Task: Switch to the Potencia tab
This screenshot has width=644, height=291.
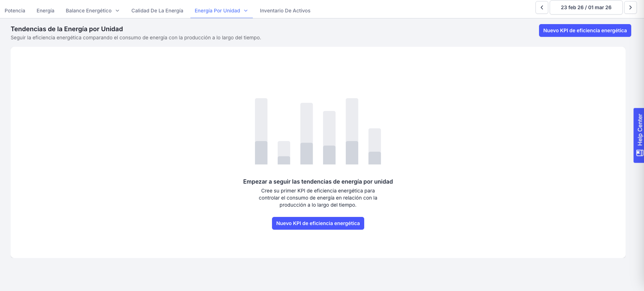Action: pyautogui.click(x=15, y=11)
